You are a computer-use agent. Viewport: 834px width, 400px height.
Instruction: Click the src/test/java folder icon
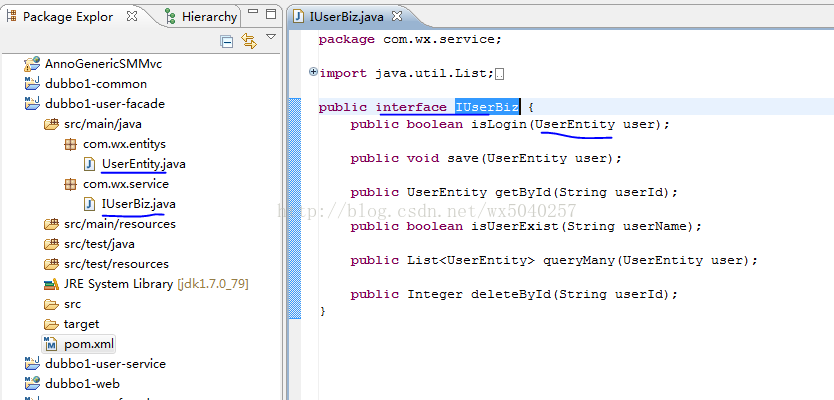[51, 244]
